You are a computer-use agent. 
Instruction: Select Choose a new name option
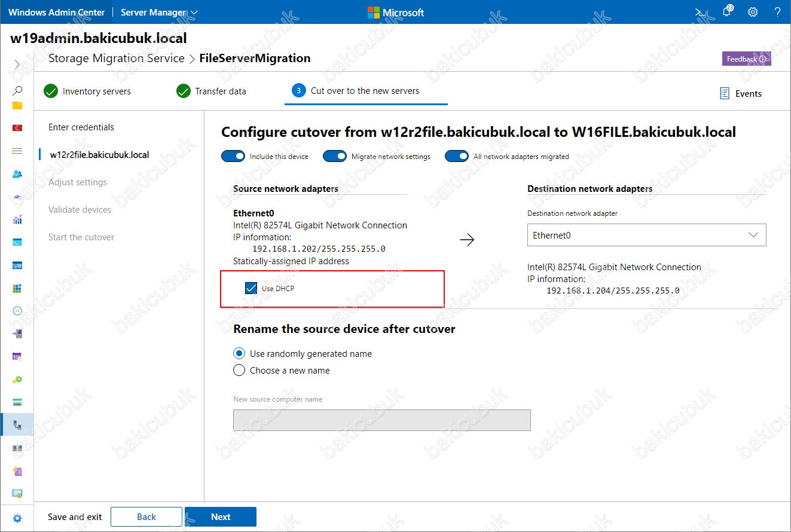click(239, 371)
